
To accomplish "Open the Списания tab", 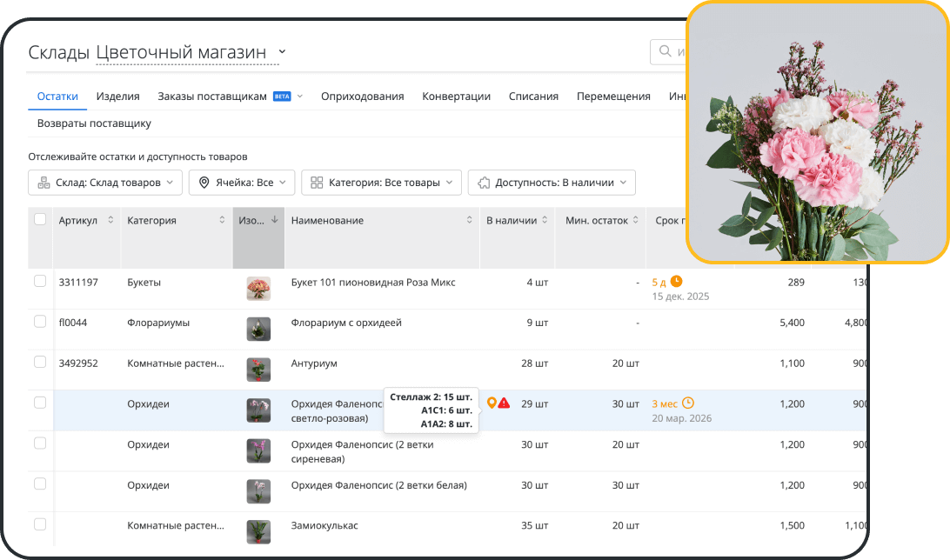I will click(x=533, y=97).
